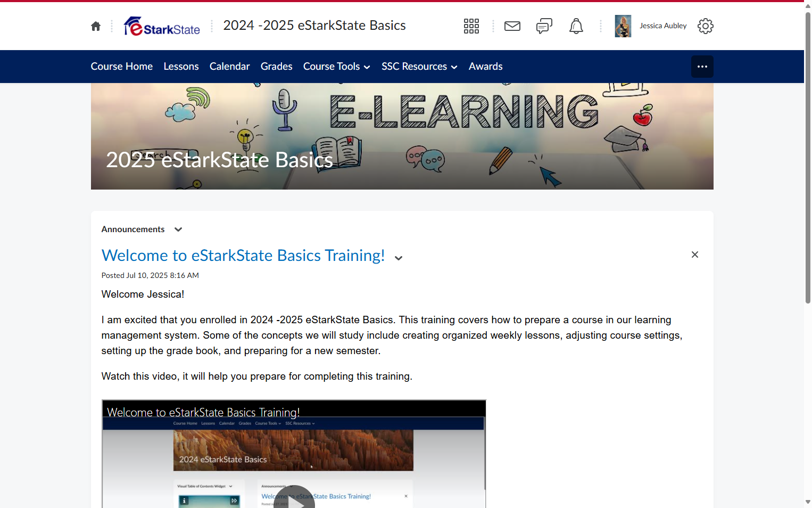Open the admin tools gear icon
Image resolution: width=812 pixels, height=508 pixels.
point(706,26)
